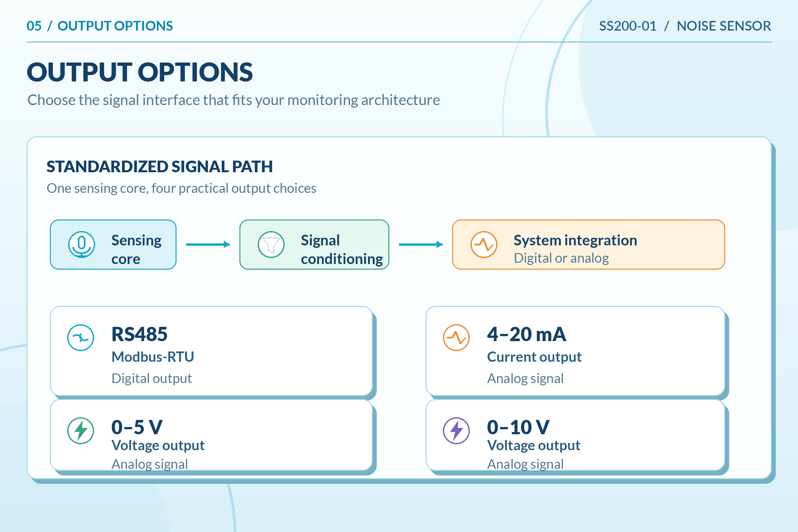Click the green lightning icon for 0–5 V

80,431
